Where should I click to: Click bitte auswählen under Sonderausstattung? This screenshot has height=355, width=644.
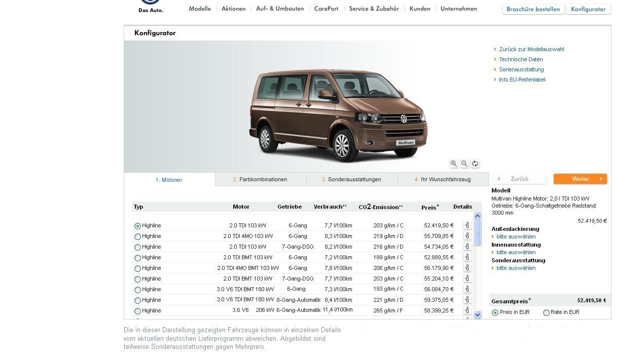pos(516,268)
